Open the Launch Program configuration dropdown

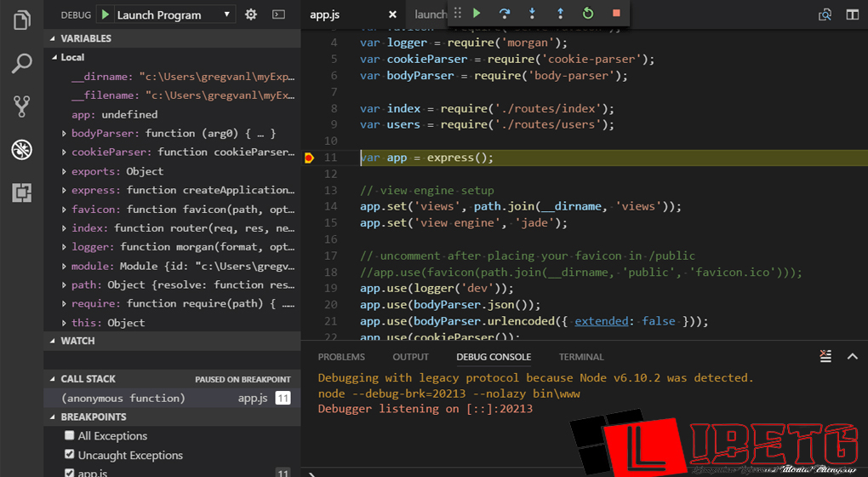tap(174, 14)
